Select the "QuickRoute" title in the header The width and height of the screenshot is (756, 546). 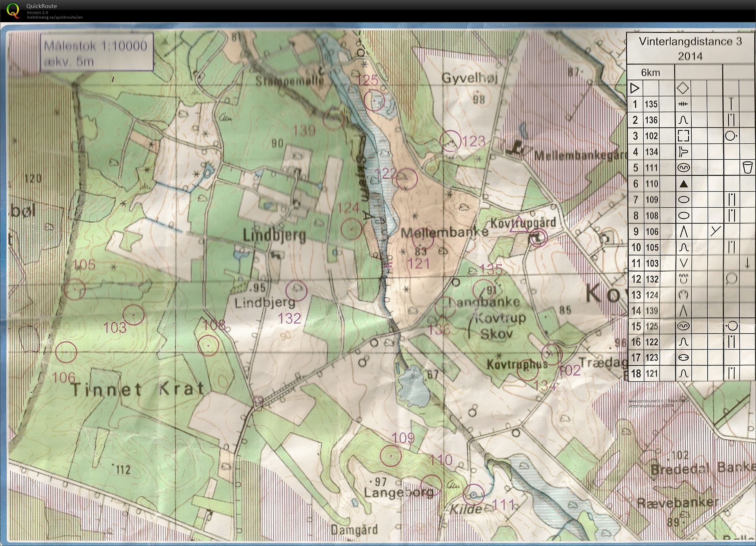[42, 6]
